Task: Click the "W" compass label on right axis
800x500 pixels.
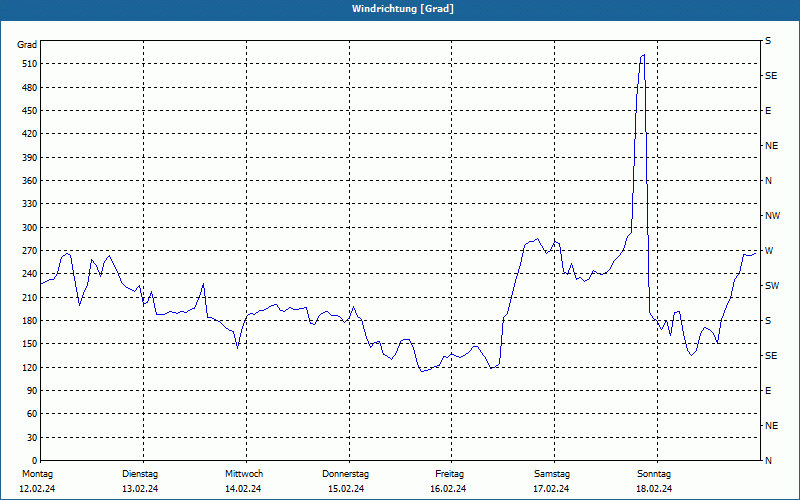Action: (x=768, y=251)
